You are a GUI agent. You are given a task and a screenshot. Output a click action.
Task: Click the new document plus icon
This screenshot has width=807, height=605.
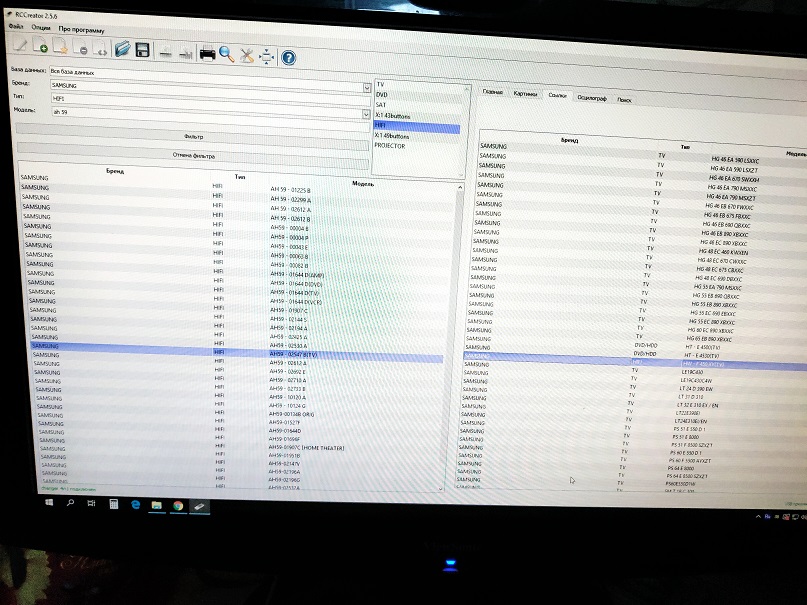42,47
